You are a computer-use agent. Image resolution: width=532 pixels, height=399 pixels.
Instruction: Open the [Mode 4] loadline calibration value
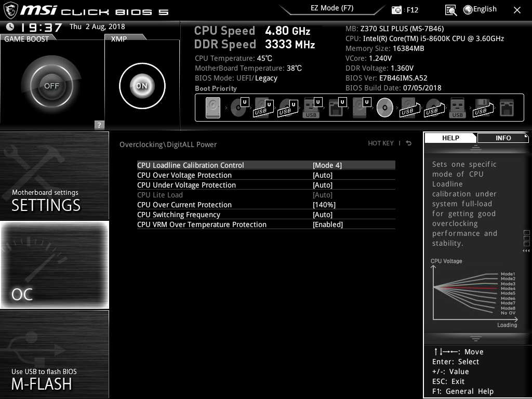tap(327, 165)
